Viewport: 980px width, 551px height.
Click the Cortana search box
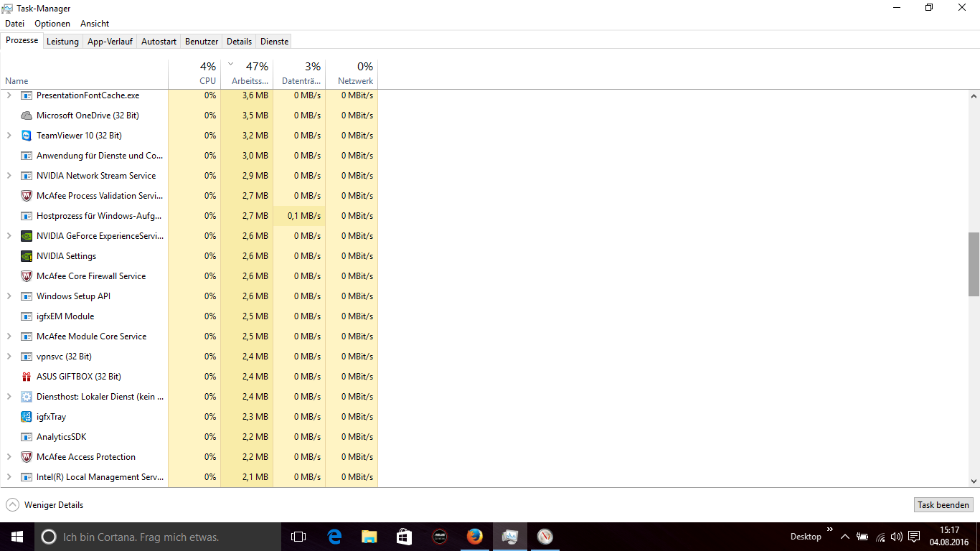158,537
